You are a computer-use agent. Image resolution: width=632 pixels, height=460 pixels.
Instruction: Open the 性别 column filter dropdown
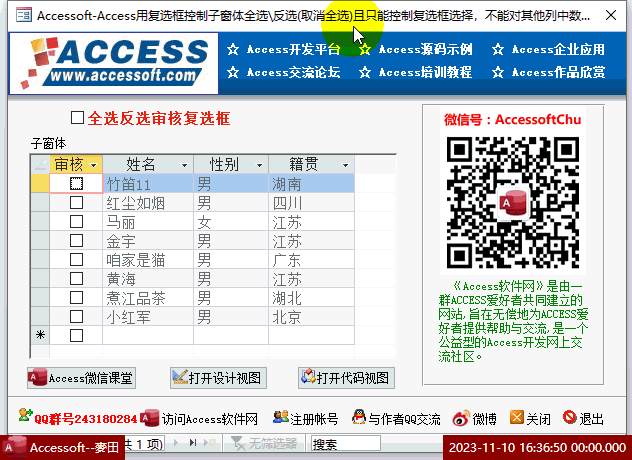260,165
